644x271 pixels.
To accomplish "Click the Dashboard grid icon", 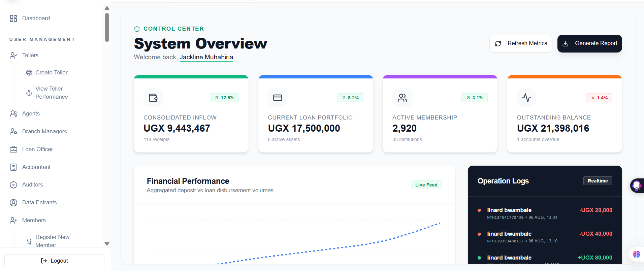I will click(13, 19).
